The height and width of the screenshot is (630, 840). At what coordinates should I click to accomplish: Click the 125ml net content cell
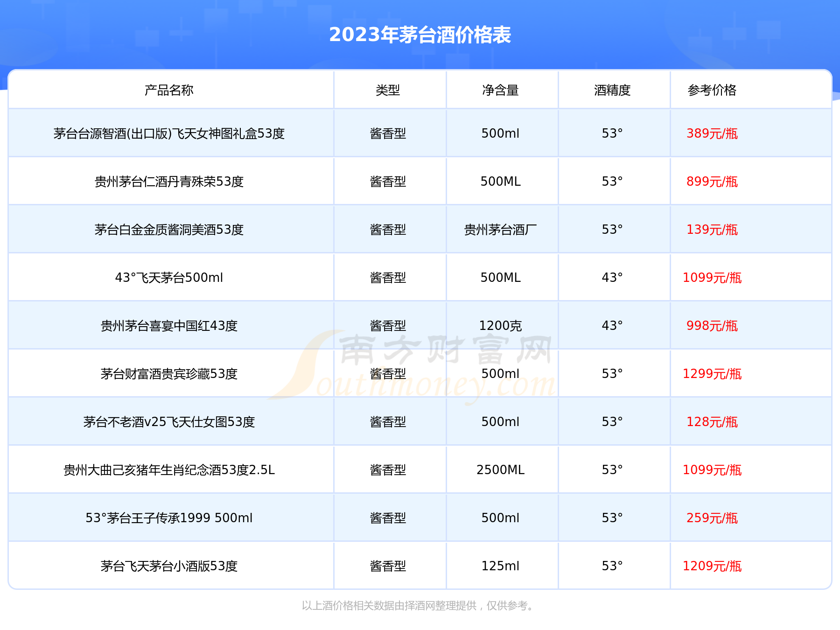500,567
